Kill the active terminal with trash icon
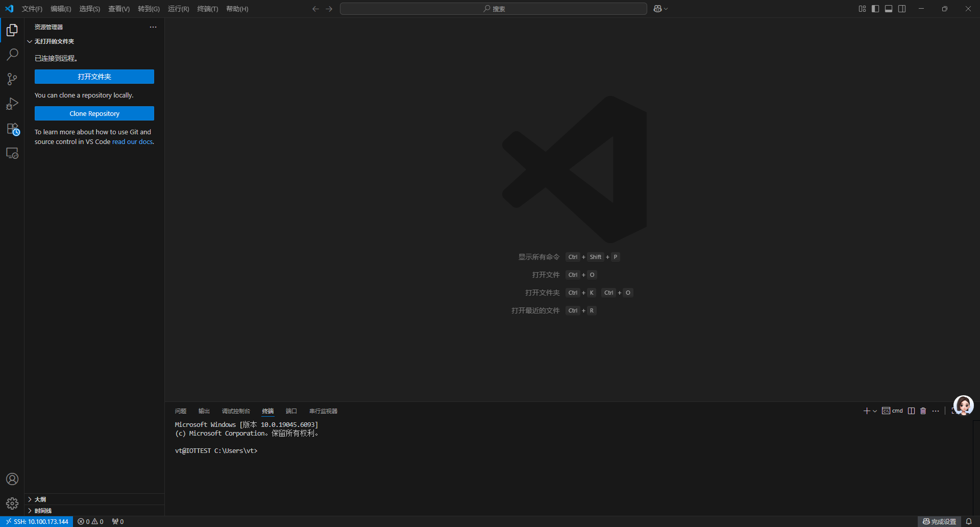 (x=922, y=411)
